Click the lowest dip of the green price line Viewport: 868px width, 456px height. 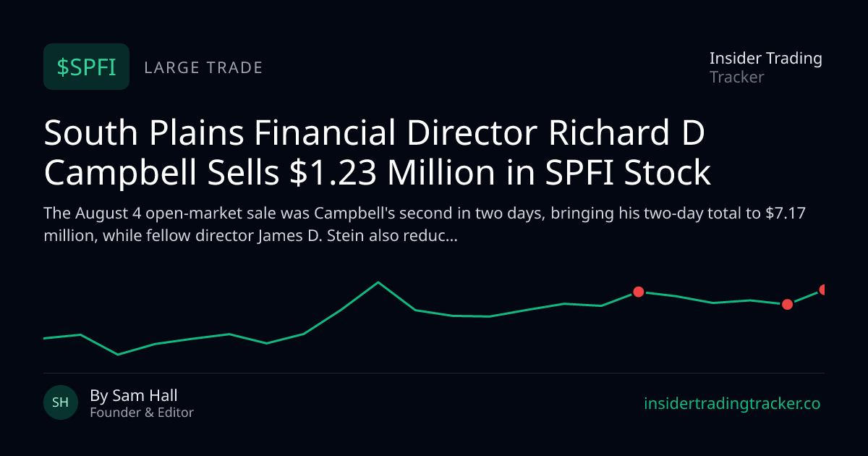tap(118, 355)
